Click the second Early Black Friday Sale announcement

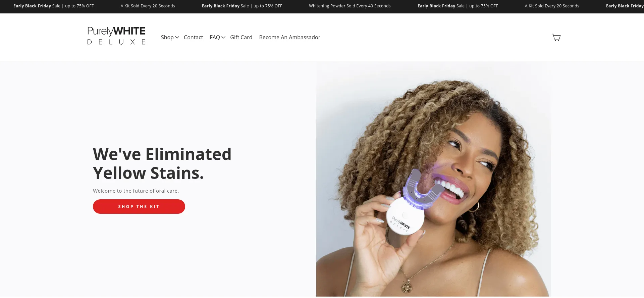tap(242, 6)
